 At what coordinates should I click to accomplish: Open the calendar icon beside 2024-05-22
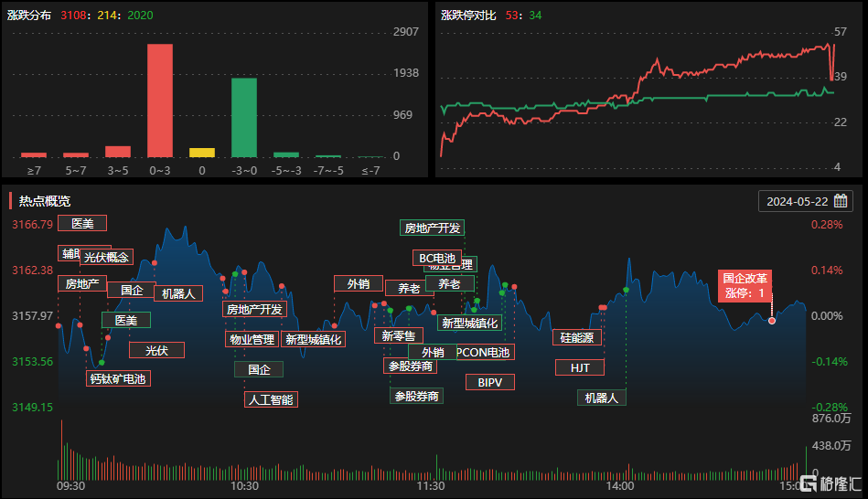tap(841, 201)
